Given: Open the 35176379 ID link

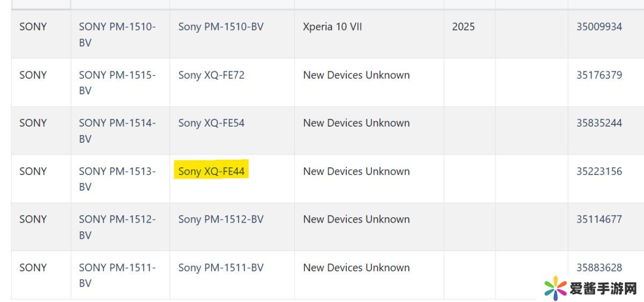Looking at the screenshot, I should point(599,75).
